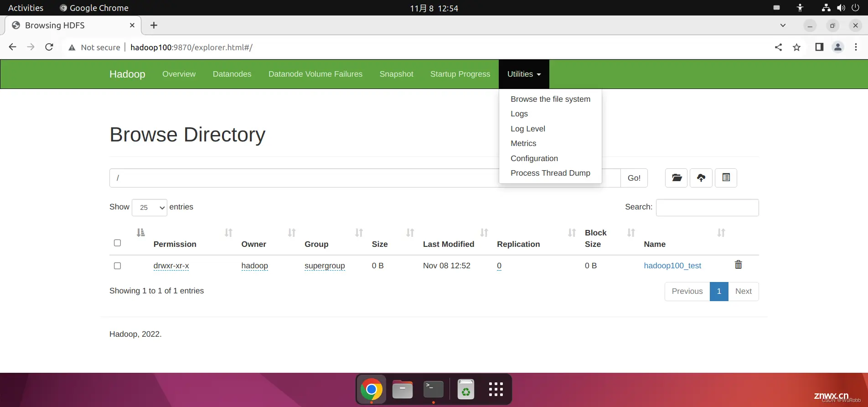Viewport: 868px width, 407px height.
Task: Open Datanode Volume Failures nav item
Action: pyautogui.click(x=315, y=74)
